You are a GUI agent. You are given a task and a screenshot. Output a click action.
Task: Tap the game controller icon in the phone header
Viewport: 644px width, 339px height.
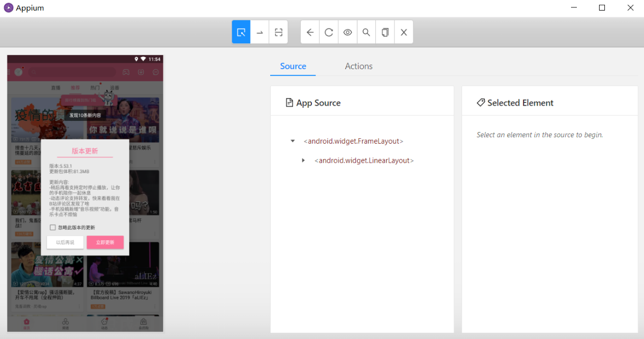tap(126, 72)
